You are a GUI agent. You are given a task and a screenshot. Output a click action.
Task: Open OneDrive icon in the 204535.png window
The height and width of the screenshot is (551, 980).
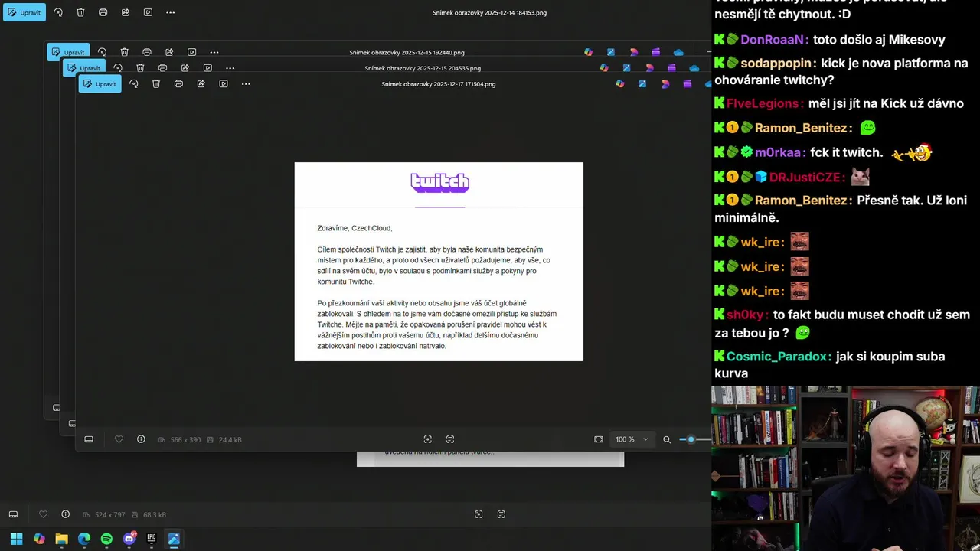pyautogui.click(x=694, y=68)
